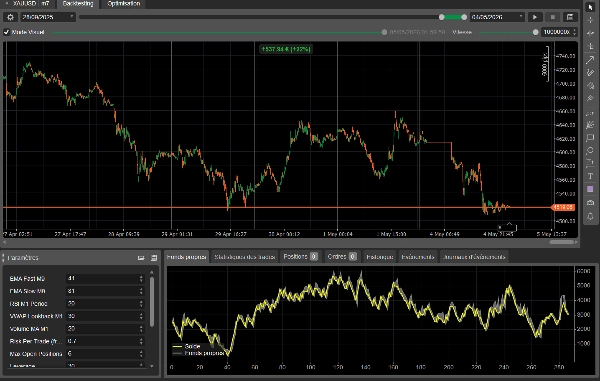Adjust the Volume MA M1 stepper
Viewport: 600px width, 381px height.
141,329
